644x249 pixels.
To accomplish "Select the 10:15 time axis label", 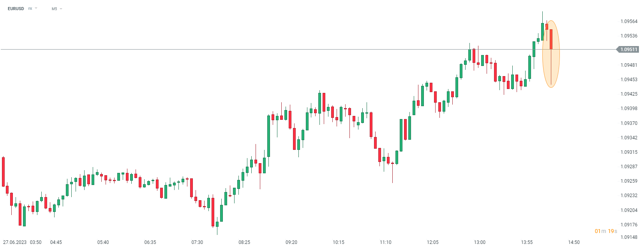I will coord(339,242).
